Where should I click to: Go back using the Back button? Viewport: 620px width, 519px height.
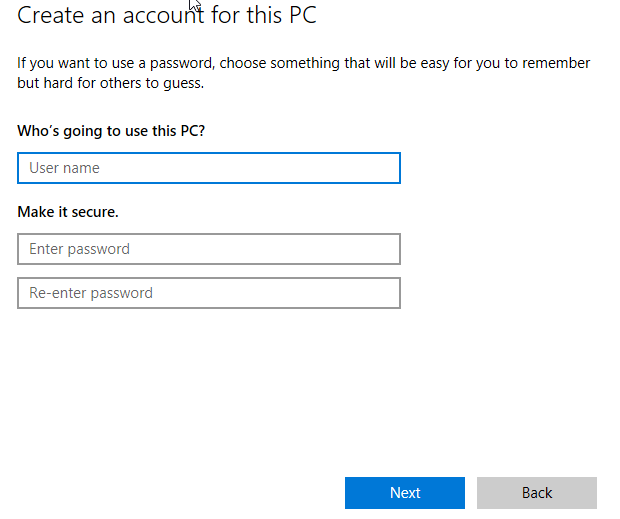[x=536, y=493]
